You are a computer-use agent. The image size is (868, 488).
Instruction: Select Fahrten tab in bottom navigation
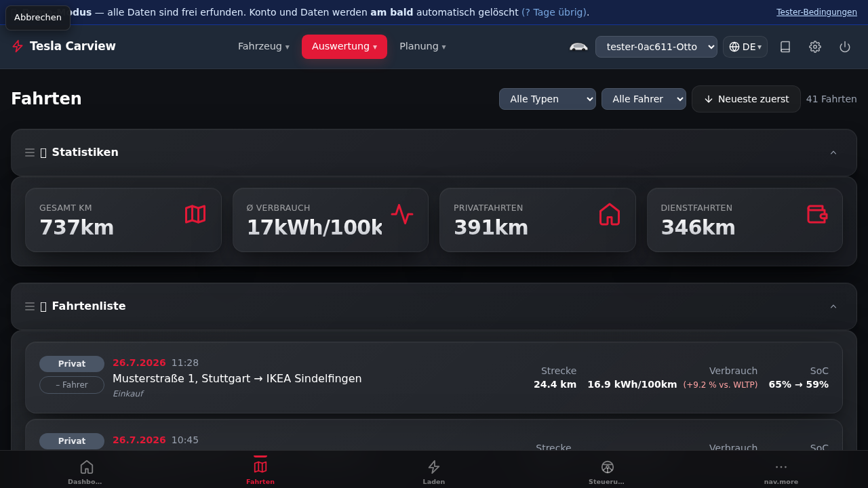tap(260, 472)
